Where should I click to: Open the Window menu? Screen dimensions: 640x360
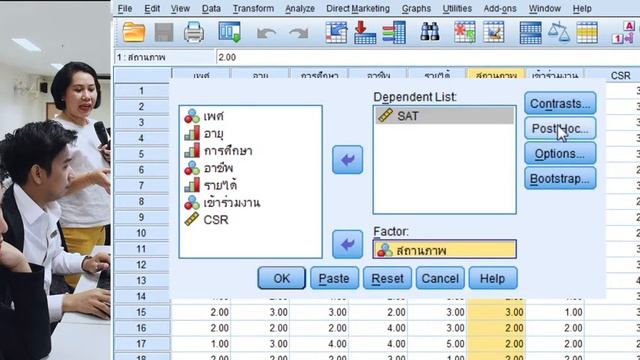(544, 8)
